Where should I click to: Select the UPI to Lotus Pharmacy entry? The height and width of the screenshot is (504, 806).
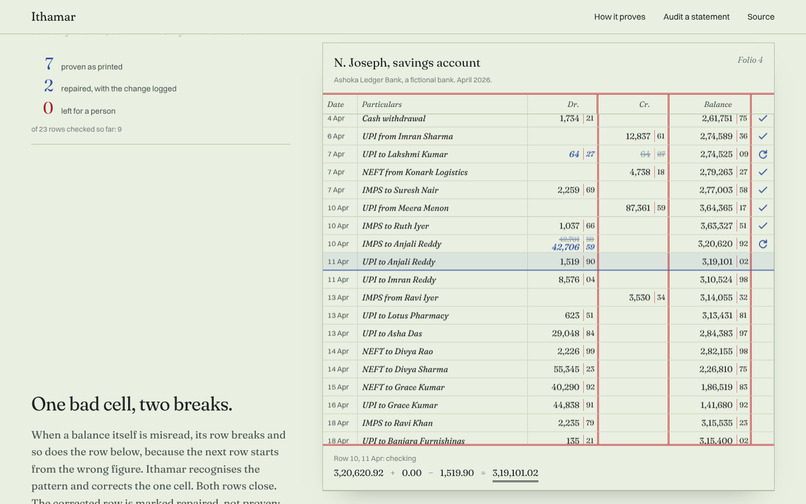[x=548, y=316]
